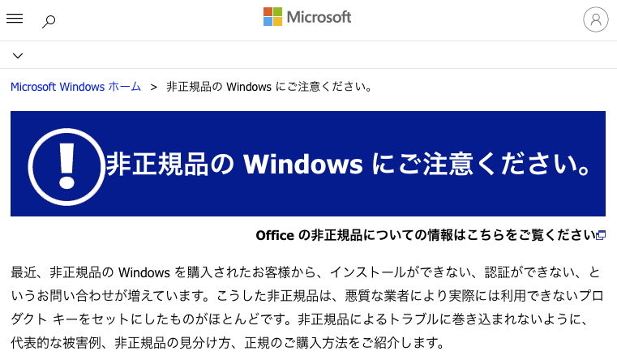Click the banner heading 非正規品の Windows にご注意ください。

[x=349, y=165]
